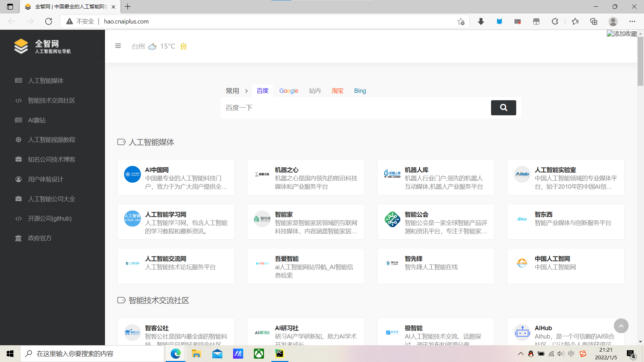Open the Favorites list icon
Screen dimensions: 644x362
(x=575, y=21)
